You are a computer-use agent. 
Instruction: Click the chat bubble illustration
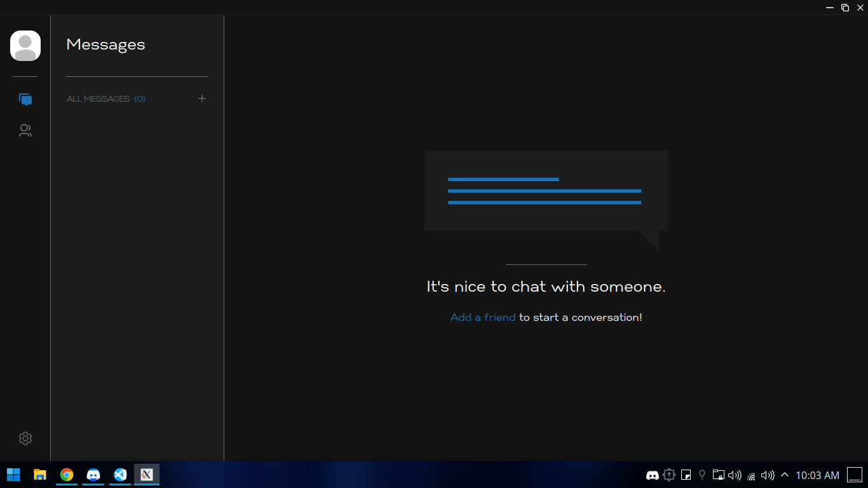[546, 200]
